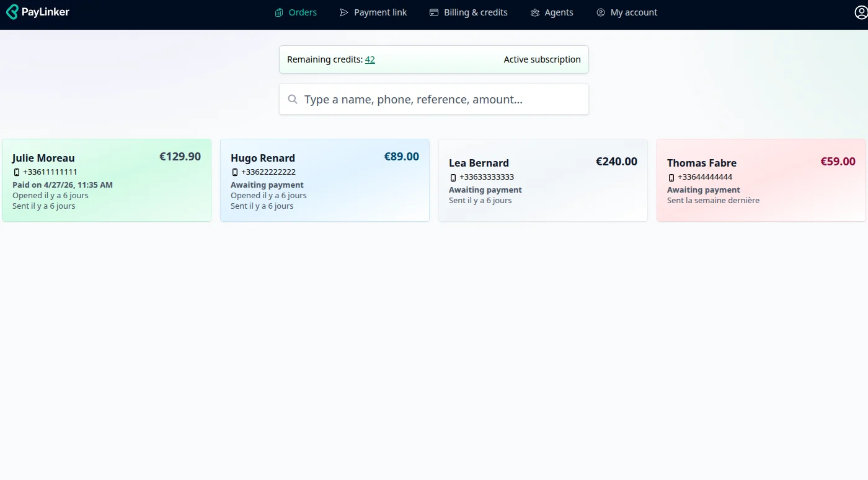Click Hugo Renard's 'Sent il y a 6 jours'
Screen dimensions: 868x480
click(x=262, y=206)
